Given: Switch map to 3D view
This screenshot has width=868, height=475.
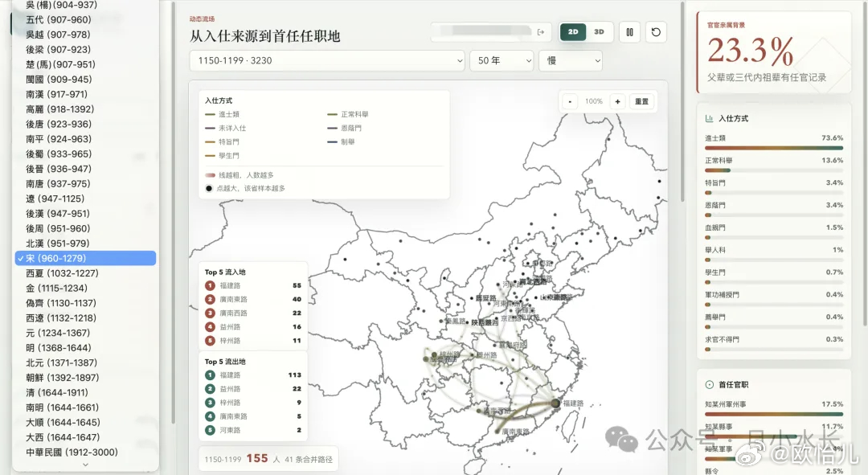Looking at the screenshot, I should (599, 32).
